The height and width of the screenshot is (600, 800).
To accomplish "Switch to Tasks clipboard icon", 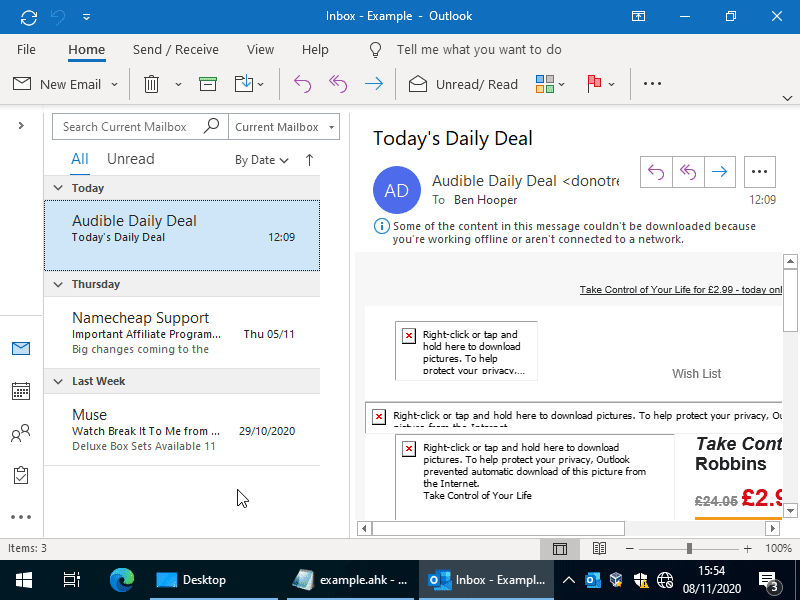I will [x=21, y=475].
